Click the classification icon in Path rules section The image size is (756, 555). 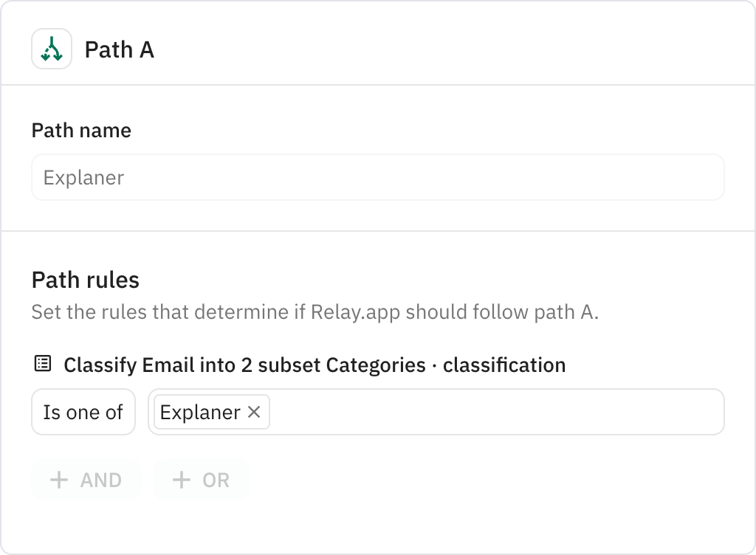pos(41,365)
